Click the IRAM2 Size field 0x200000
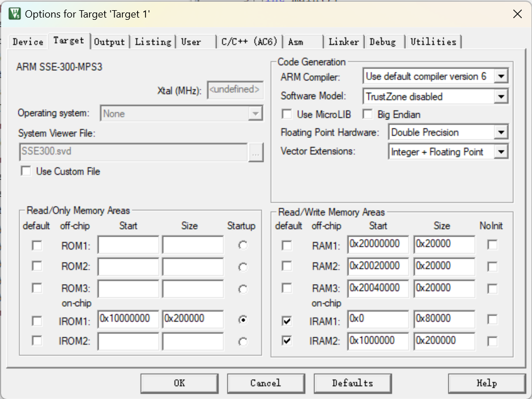The image size is (532, 399). [444, 341]
